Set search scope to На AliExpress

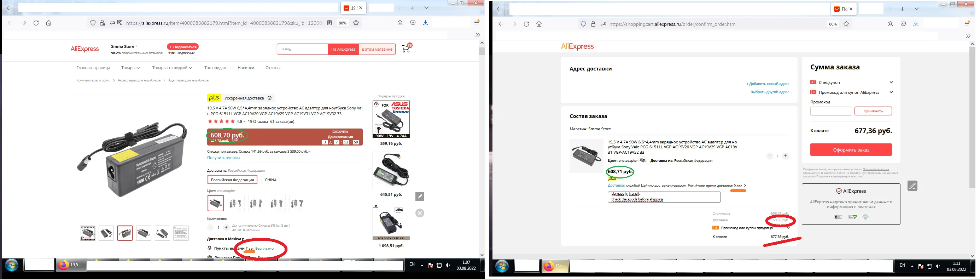pos(343,49)
